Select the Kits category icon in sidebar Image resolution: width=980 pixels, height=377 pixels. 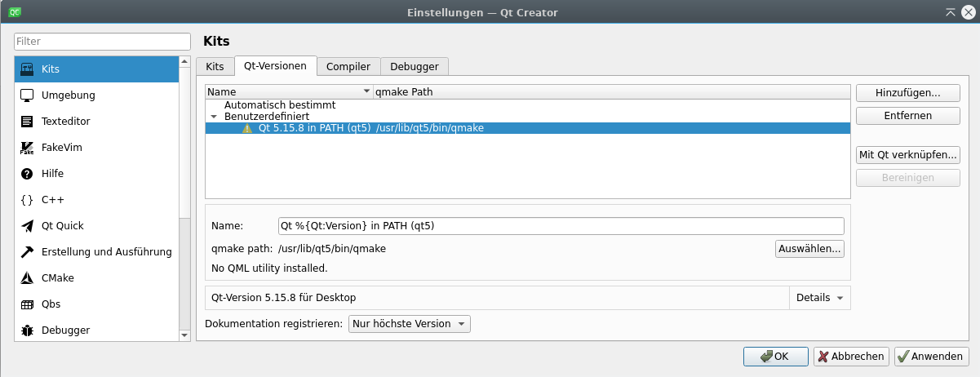[x=27, y=69]
